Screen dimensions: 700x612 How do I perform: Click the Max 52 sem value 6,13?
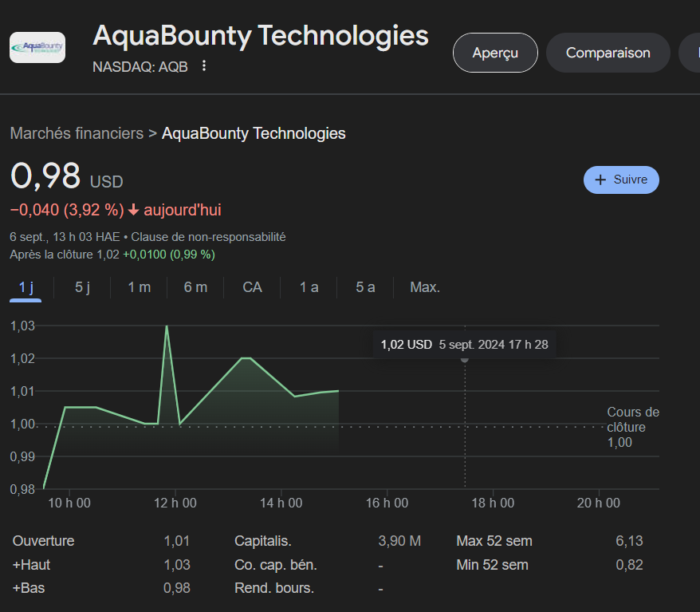(630, 541)
